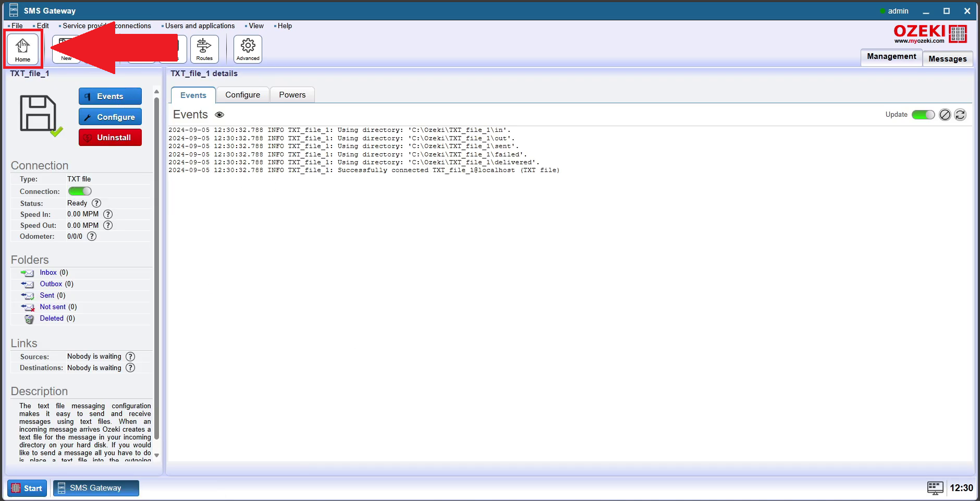The height and width of the screenshot is (501, 980).
Task: Click the help icon beside Sources
Action: [x=130, y=357]
